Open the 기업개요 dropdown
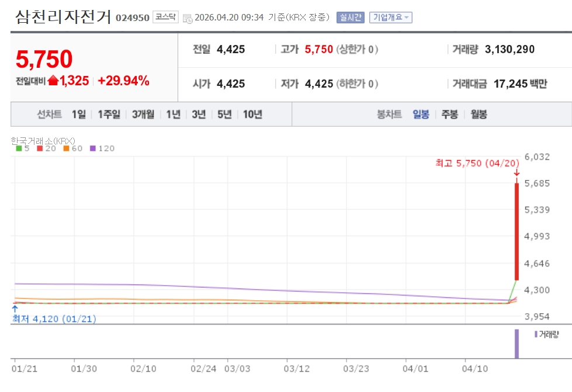The width and height of the screenshot is (572, 392). coord(390,18)
